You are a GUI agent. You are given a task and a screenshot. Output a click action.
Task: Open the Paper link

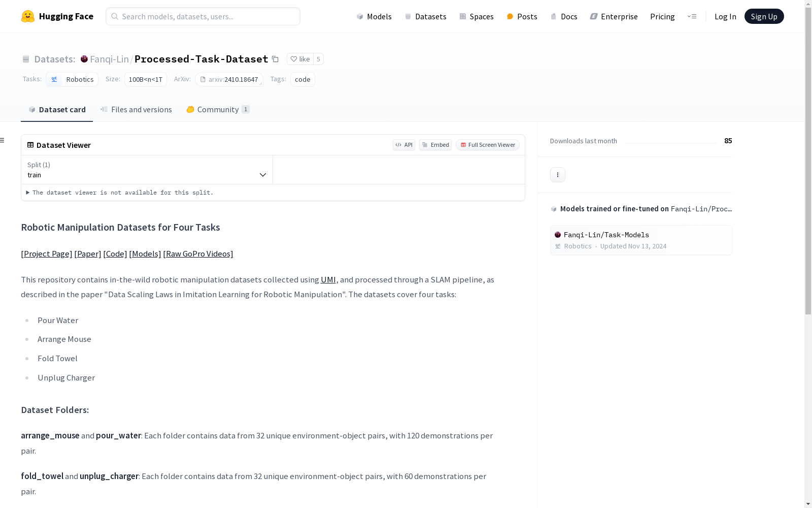[88, 253]
